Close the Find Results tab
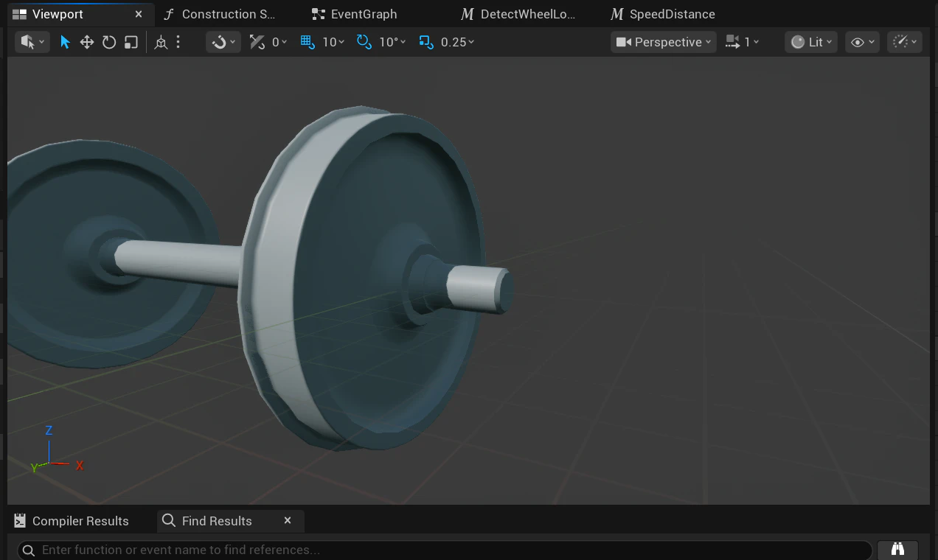The height and width of the screenshot is (560, 938). click(288, 520)
